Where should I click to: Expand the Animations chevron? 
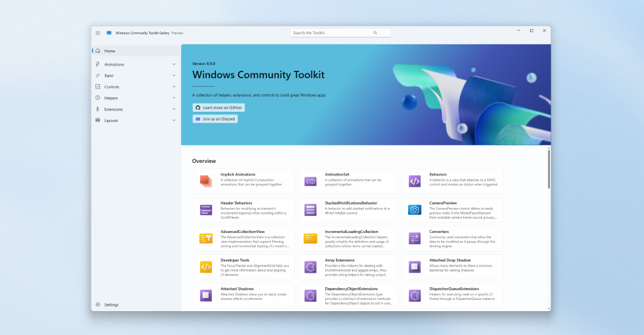click(174, 64)
